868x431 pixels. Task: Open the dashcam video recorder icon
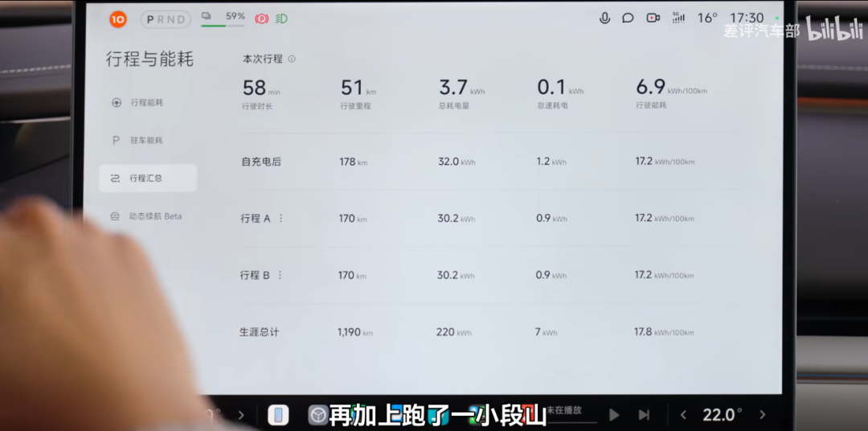click(653, 18)
